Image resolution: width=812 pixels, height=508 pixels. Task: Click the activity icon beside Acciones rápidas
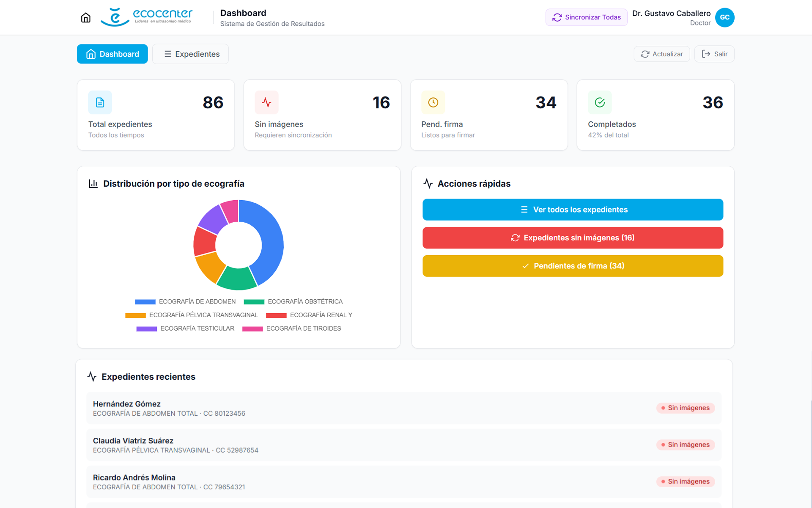click(428, 184)
